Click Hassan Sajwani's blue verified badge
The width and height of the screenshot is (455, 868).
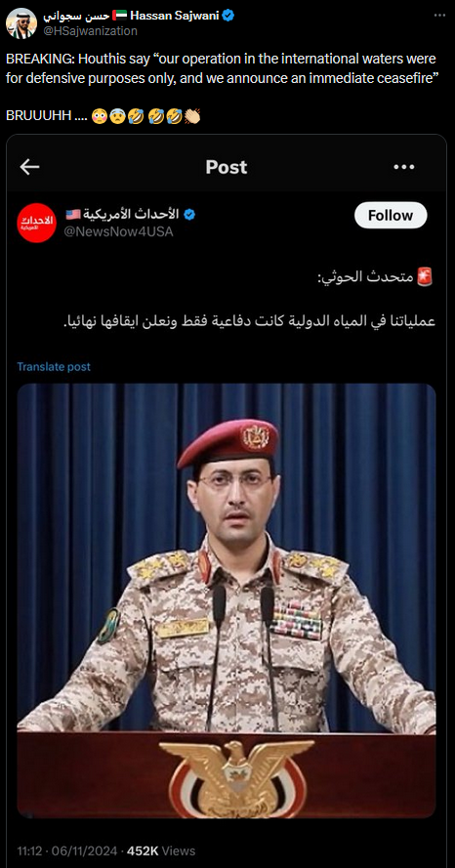228,16
